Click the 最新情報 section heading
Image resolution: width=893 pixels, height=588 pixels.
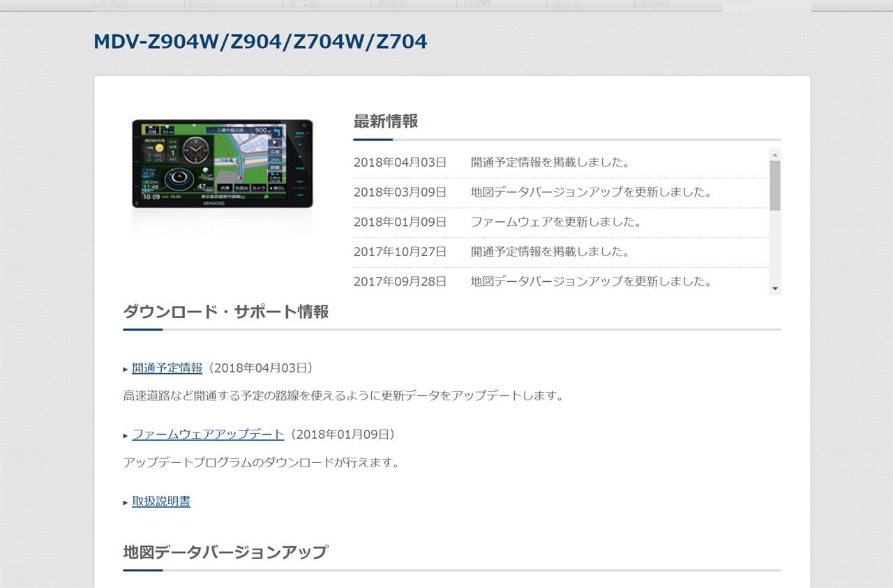386,121
